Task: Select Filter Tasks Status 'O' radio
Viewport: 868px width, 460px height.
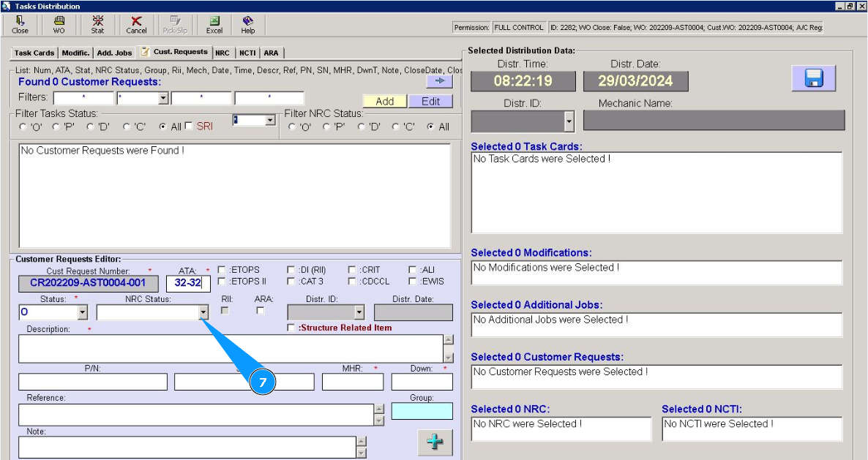Action: [x=23, y=127]
